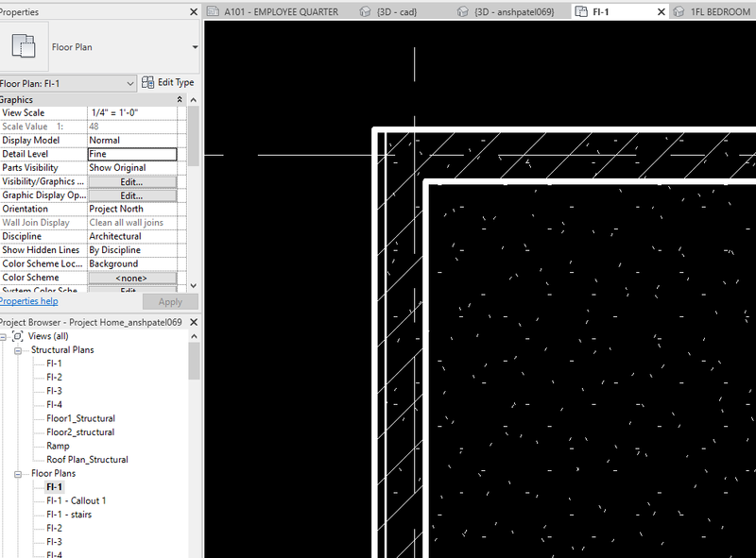756x558 pixels.
Task: Click the 3D icon on the 1FL BEDROOM tab
Action: pyautogui.click(x=679, y=12)
